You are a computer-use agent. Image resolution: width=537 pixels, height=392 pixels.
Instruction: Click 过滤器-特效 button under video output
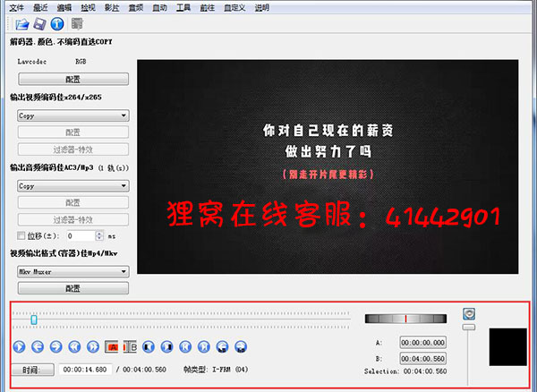click(x=73, y=149)
